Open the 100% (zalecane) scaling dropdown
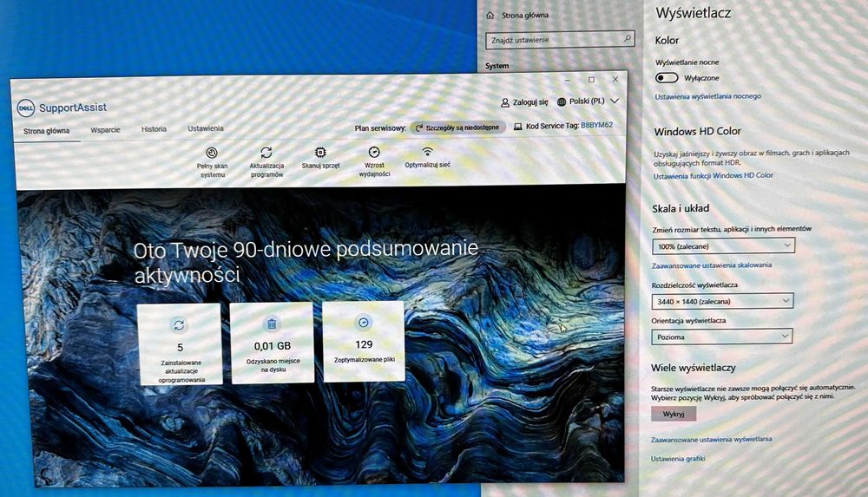This screenshot has width=868, height=497. pos(723,245)
